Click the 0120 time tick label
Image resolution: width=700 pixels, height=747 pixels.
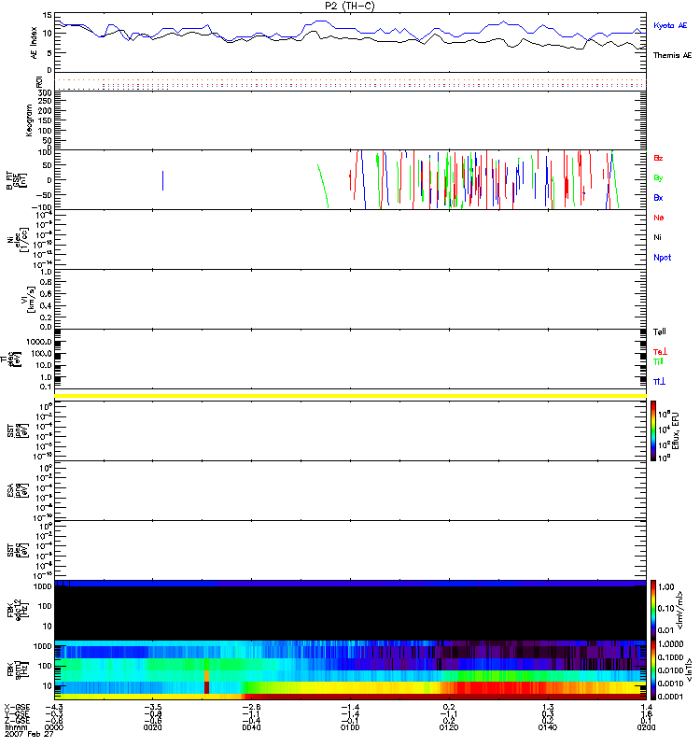click(x=449, y=727)
